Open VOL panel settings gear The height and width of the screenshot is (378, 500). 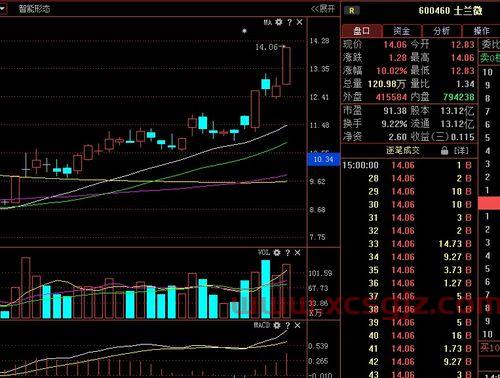coord(277,253)
